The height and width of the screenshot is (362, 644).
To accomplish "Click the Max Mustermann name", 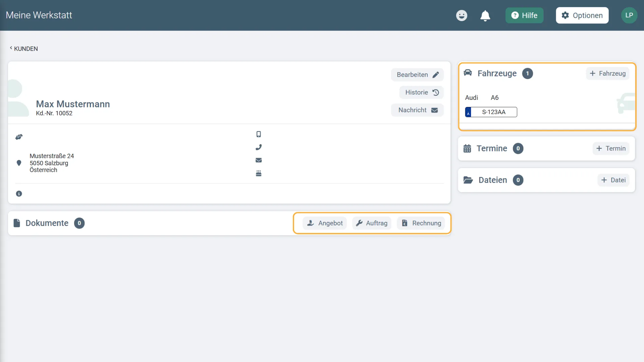I will tap(73, 104).
